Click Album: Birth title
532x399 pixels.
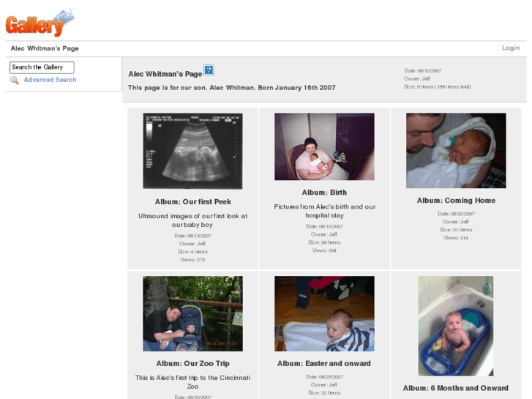pyautogui.click(x=324, y=193)
